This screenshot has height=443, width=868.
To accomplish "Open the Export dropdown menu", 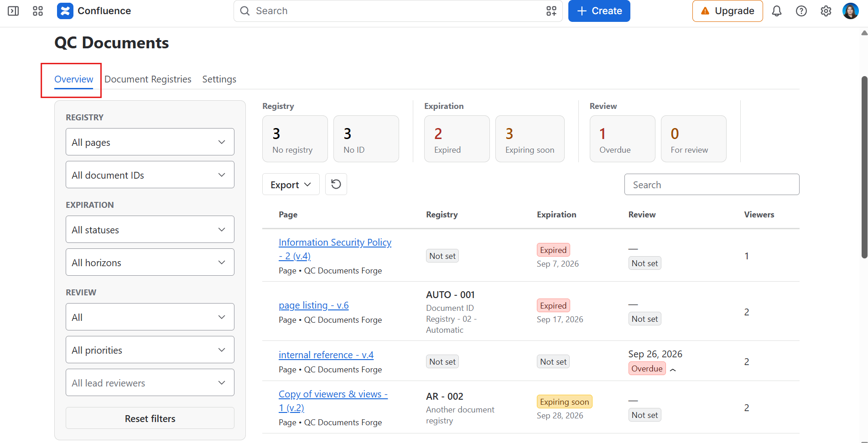I will point(291,184).
